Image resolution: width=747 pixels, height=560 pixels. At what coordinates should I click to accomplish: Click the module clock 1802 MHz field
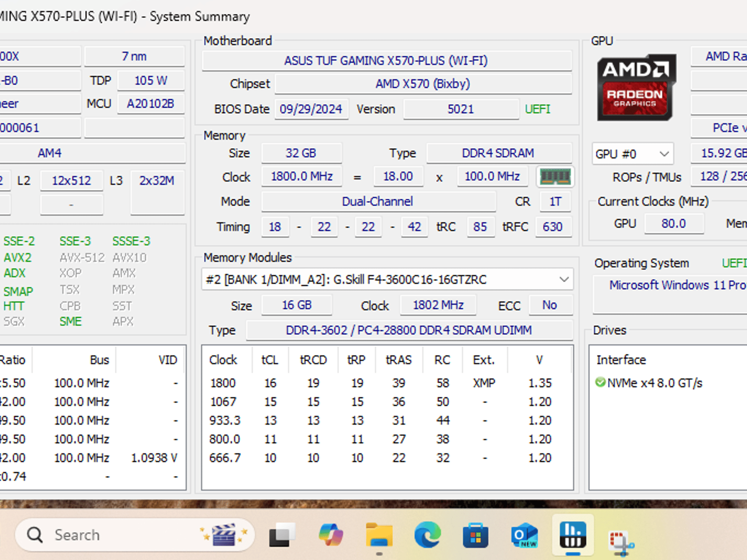click(438, 305)
